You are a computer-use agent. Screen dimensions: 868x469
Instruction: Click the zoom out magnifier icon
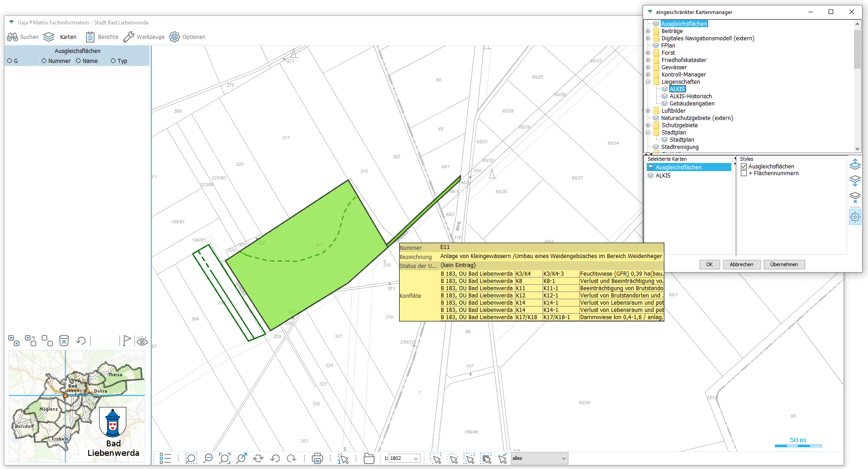pos(208,459)
